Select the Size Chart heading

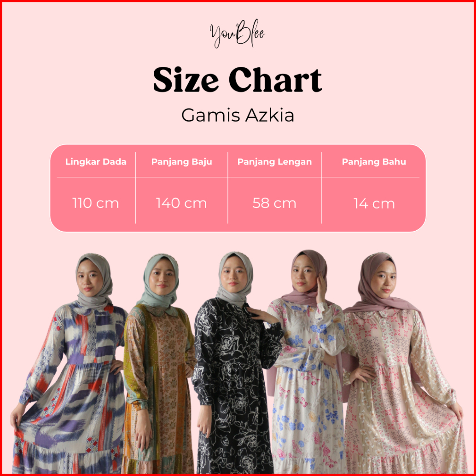coord(238,80)
